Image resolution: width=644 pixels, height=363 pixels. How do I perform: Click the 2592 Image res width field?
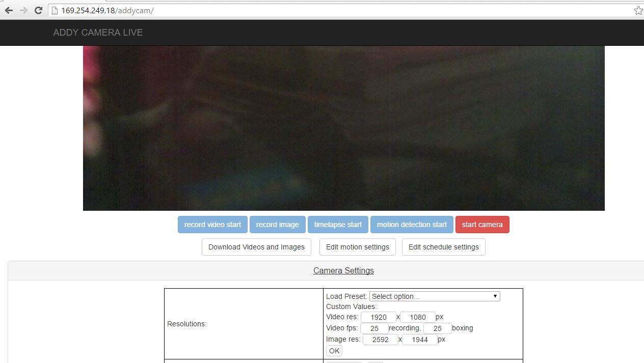[381, 339]
